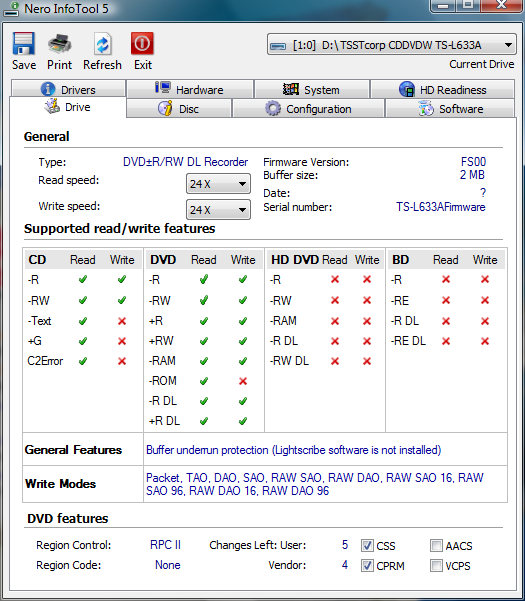
Task: Toggle the CSS checkbox
Action: click(367, 545)
